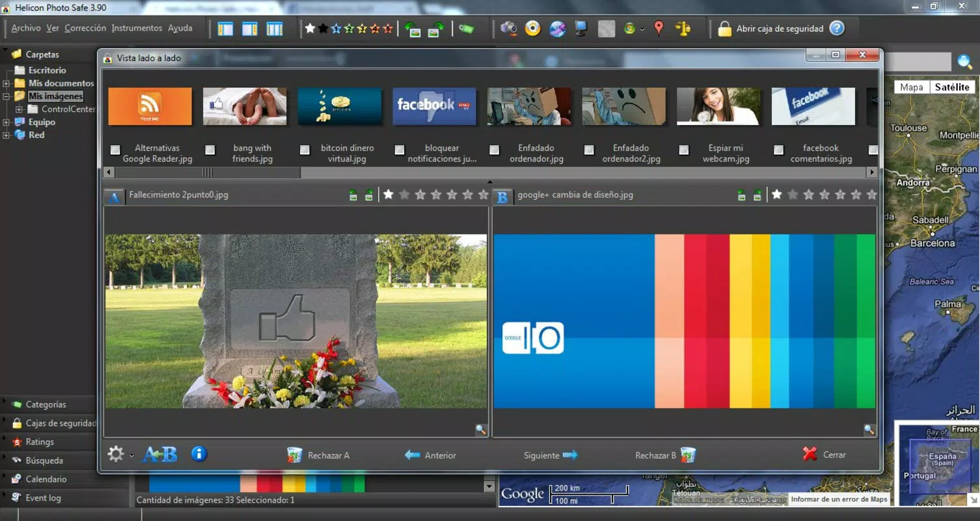
Task: Open dropdown arrow beside gear settings icon
Action: click(131, 456)
